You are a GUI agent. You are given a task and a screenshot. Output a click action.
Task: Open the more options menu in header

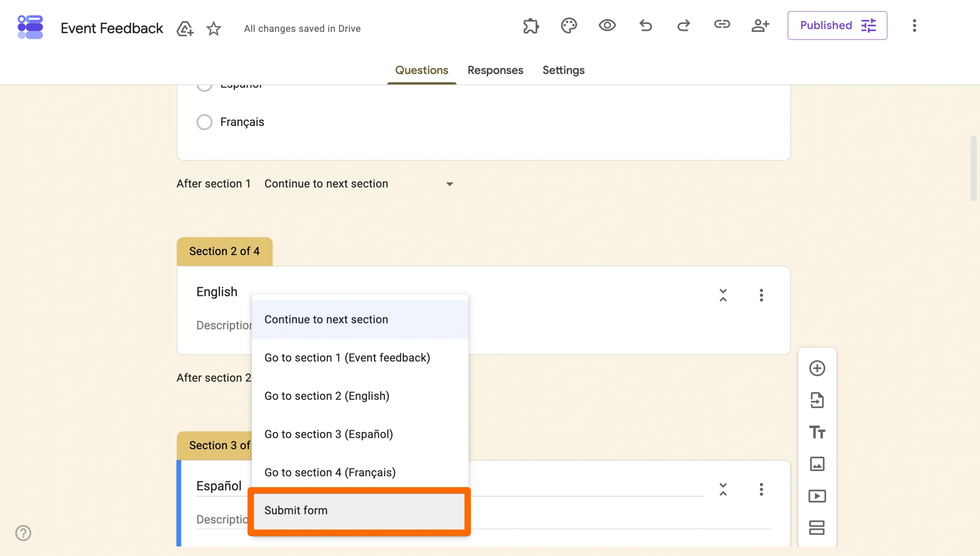915,26
